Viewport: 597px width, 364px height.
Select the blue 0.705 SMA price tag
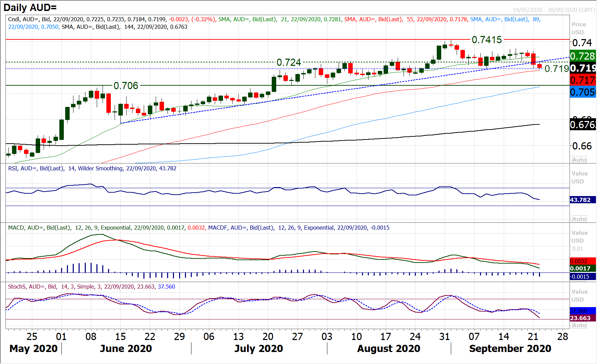583,92
